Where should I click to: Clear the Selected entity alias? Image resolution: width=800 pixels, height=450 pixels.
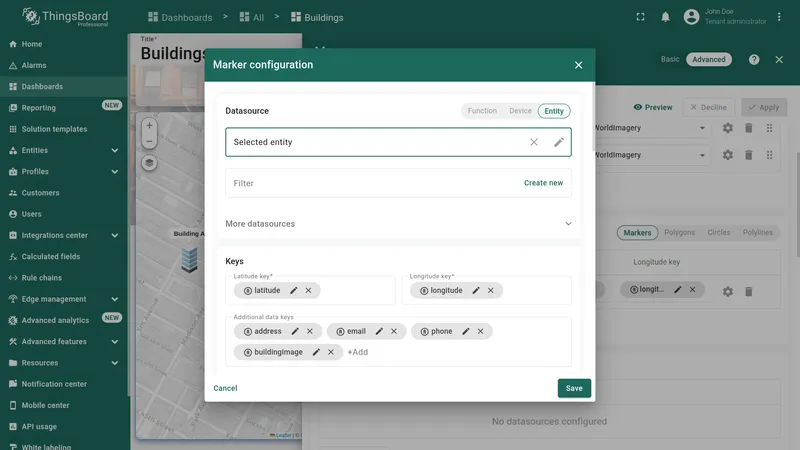point(534,142)
